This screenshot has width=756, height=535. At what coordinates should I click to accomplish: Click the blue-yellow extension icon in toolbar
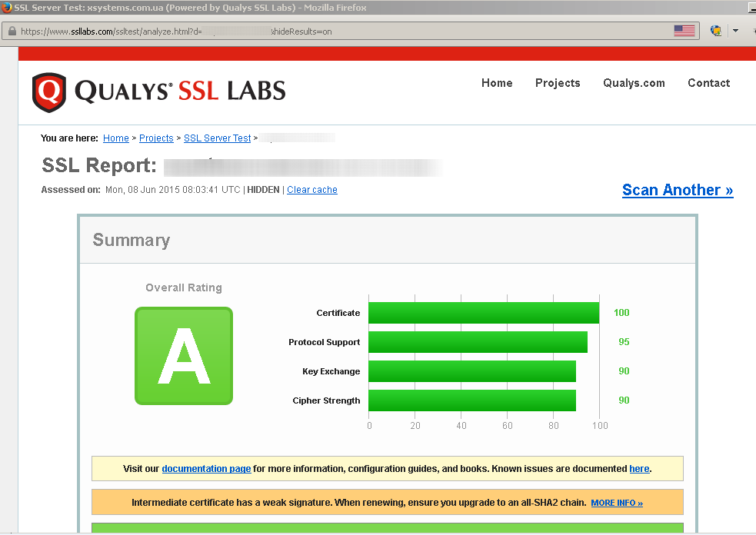(716, 31)
